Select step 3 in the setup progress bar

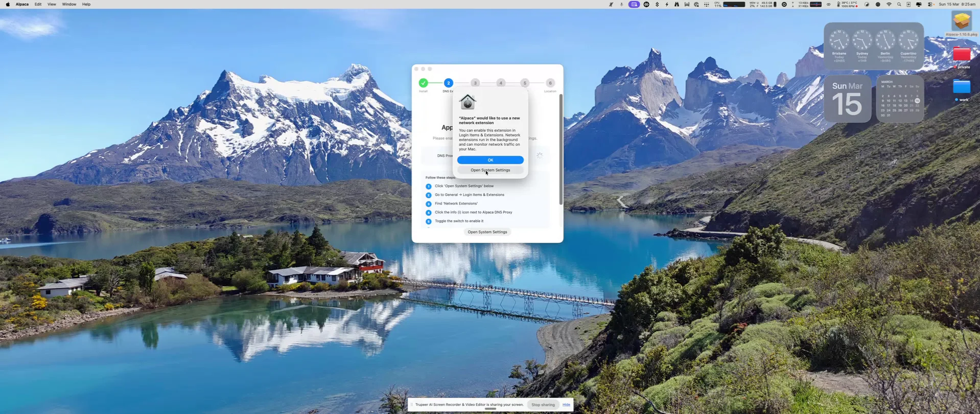pos(475,83)
